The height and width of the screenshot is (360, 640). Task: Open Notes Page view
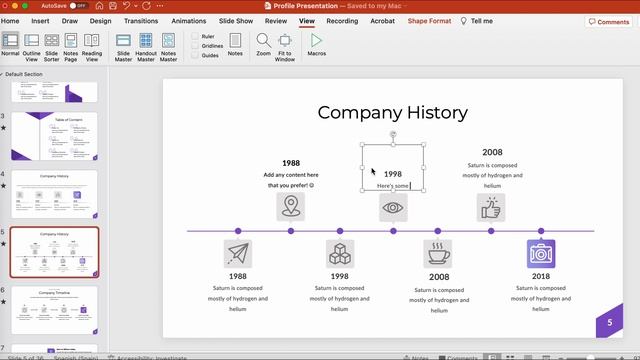[x=71, y=47]
